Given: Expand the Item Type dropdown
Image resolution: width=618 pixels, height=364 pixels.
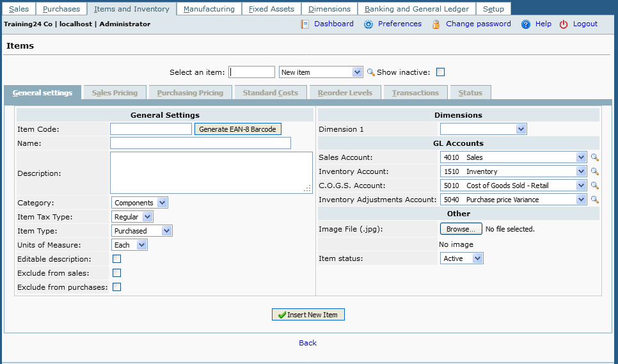Looking at the screenshot, I should click(x=142, y=231).
